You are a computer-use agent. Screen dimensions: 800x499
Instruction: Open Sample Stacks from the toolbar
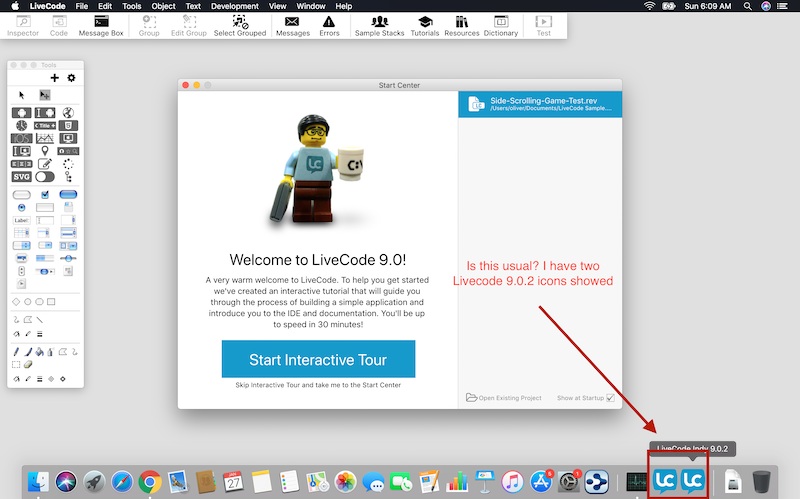coord(379,26)
